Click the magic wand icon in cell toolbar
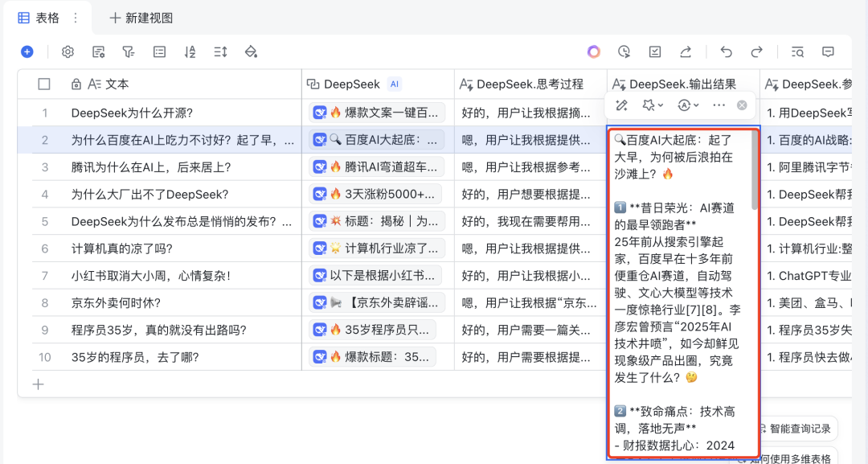Viewport: 868px width, 464px height. point(621,105)
